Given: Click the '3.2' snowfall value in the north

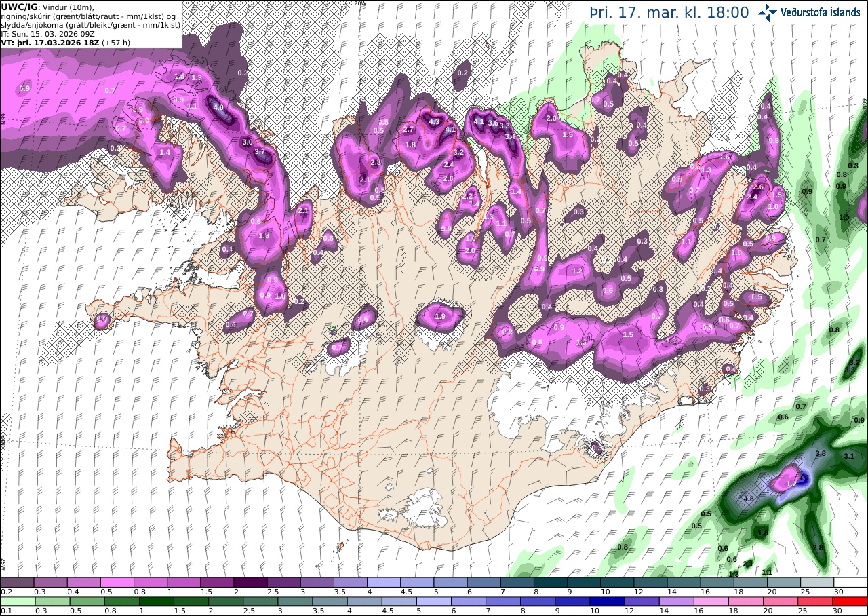Looking at the screenshot, I should click(x=458, y=153).
